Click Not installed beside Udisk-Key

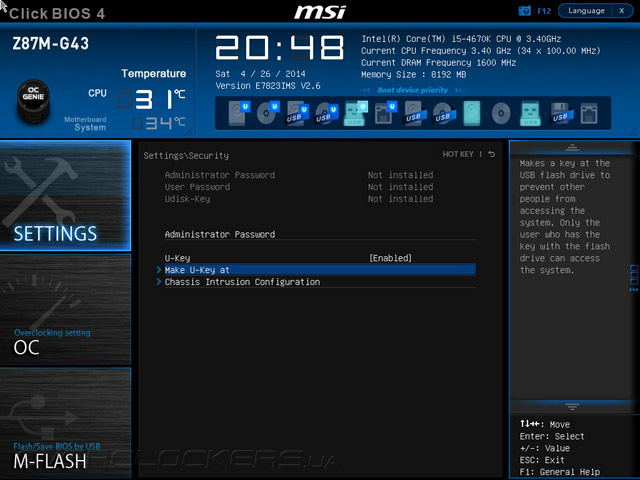(x=400, y=199)
